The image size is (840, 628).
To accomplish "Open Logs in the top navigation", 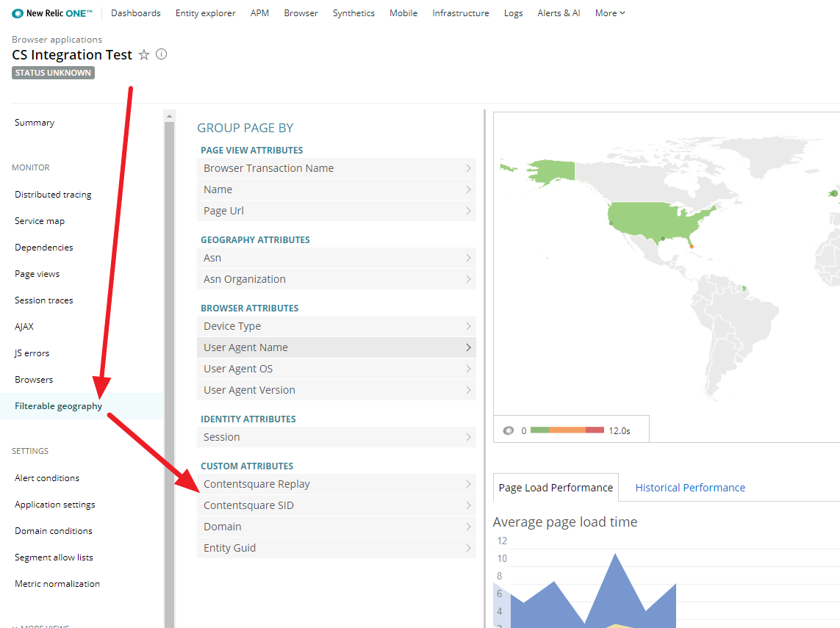I will pos(513,13).
